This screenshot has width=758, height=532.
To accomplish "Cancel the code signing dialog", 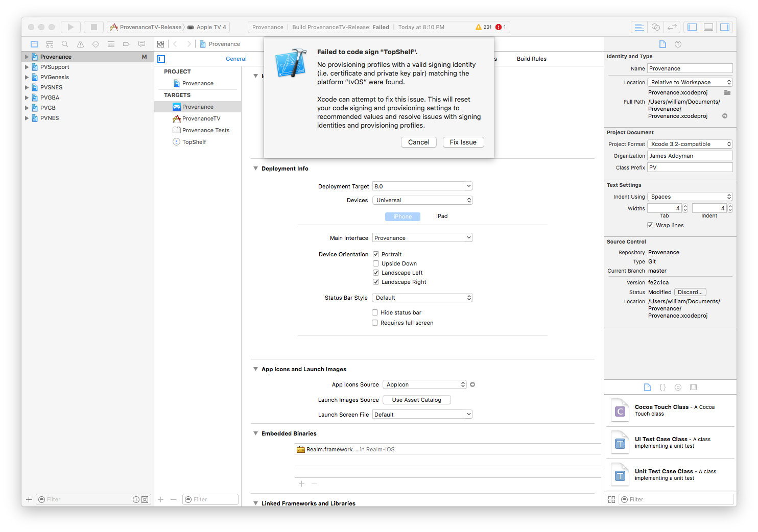I will pyautogui.click(x=419, y=142).
